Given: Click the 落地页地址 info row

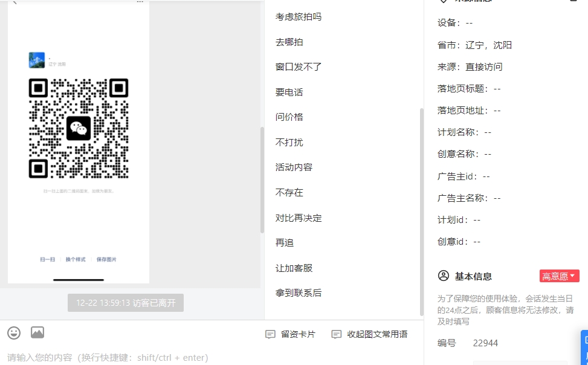Looking at the screenshot, I should pyautogui.click(x=469, y=111).
